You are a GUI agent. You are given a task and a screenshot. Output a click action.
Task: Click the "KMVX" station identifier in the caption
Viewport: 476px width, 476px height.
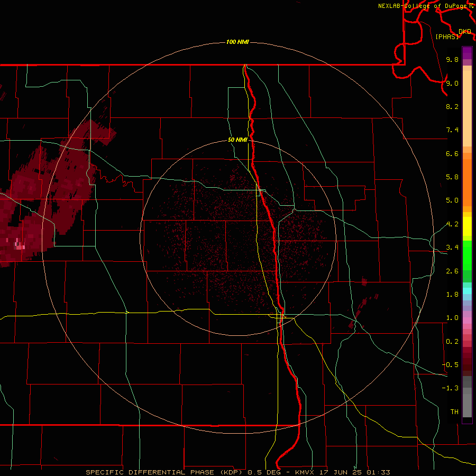[x=305, y=472]
